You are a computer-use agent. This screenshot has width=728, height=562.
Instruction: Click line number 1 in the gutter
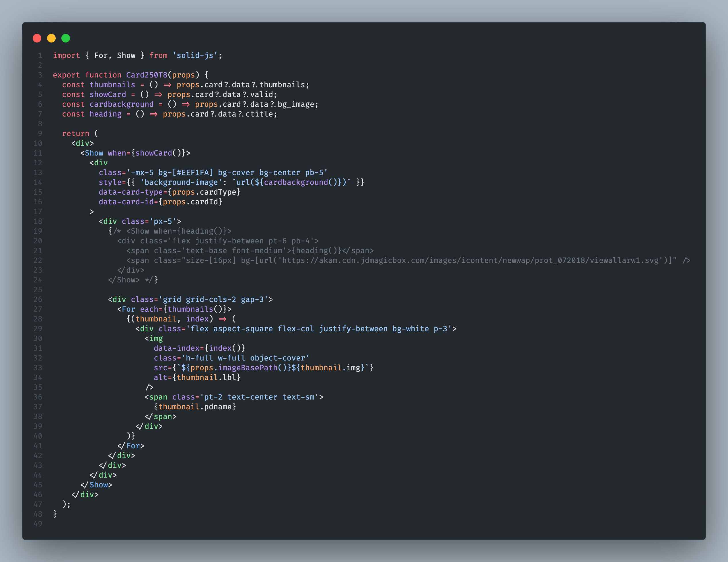click(x=40, y=55)
